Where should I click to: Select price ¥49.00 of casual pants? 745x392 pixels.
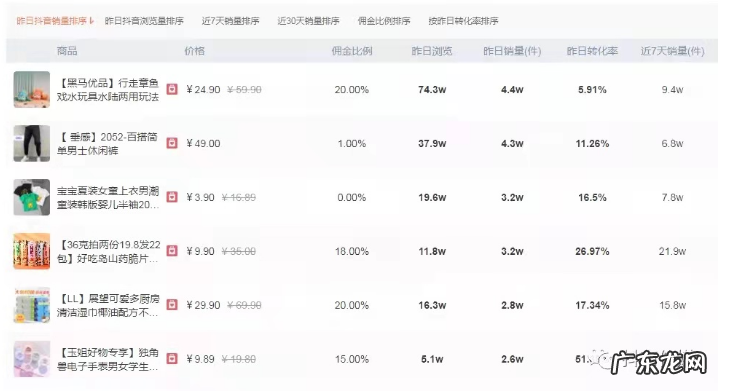[203, 143]
